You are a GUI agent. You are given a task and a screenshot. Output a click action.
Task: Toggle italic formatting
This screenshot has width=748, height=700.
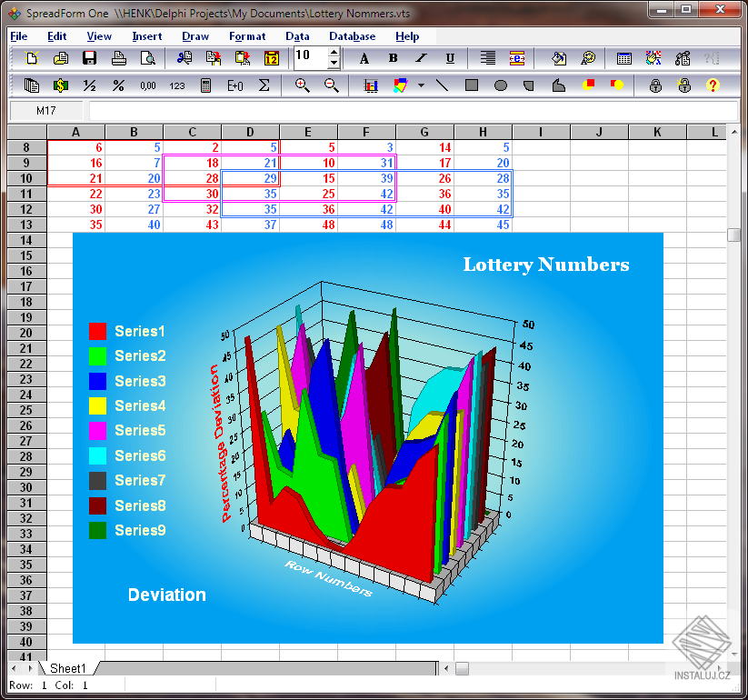tap(421, 57)
